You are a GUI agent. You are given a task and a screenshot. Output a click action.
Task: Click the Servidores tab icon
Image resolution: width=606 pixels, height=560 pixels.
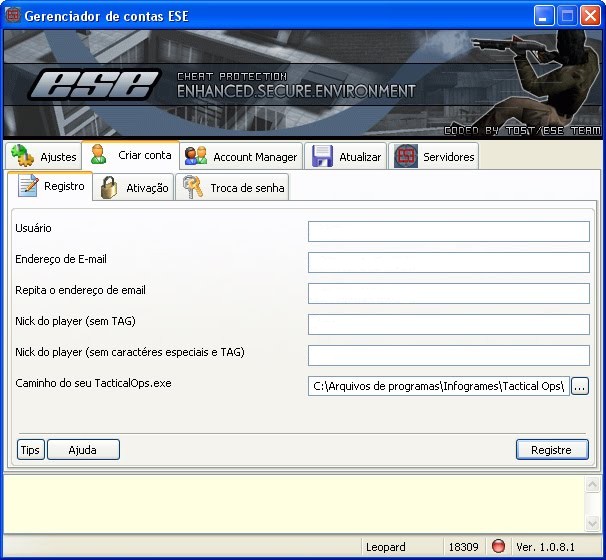(x=405, y=156)
